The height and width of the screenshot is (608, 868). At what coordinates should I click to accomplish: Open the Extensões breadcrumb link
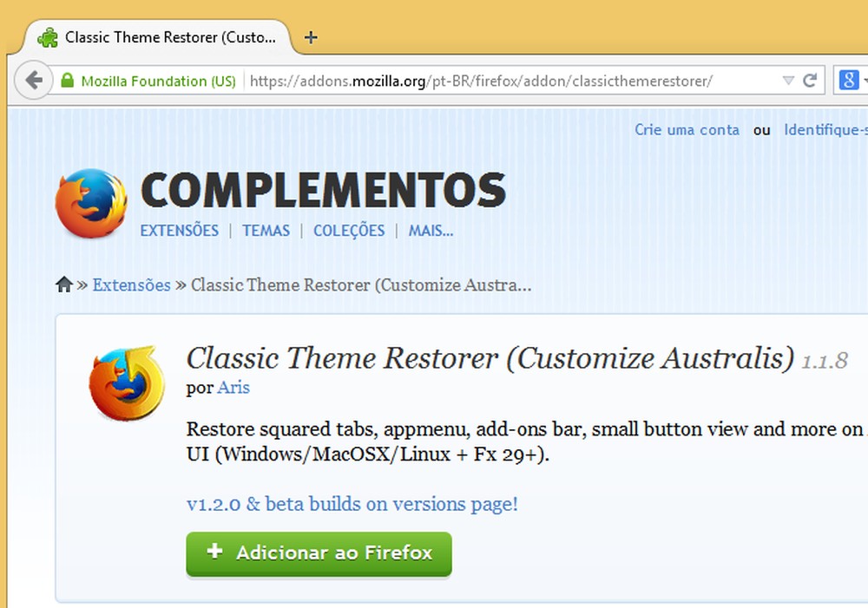coord(131,284)
